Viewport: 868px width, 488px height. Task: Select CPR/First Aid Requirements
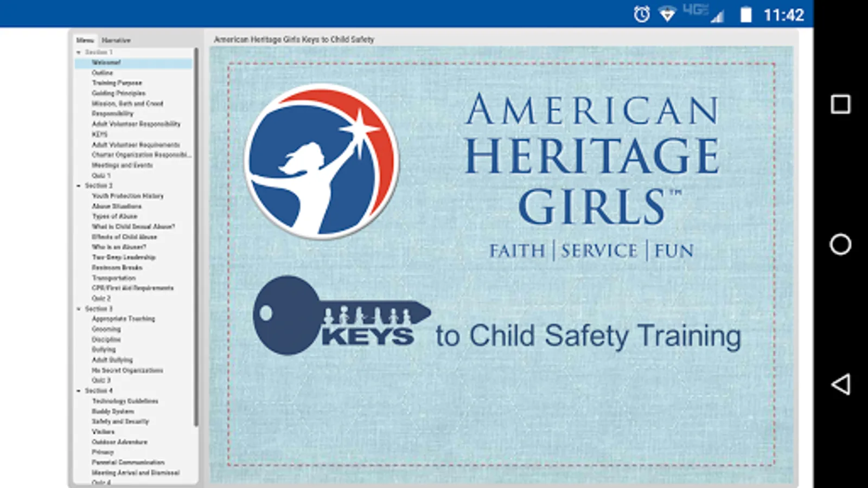tap(133, 288)
